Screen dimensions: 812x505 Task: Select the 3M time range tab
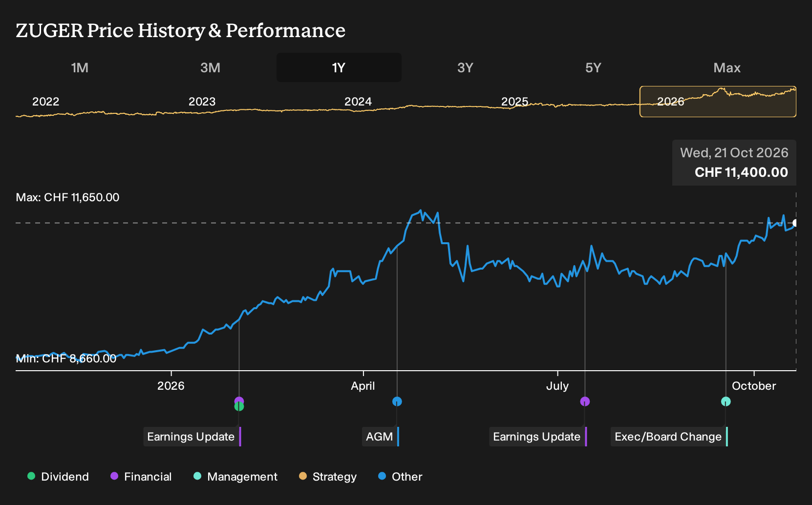210,67
